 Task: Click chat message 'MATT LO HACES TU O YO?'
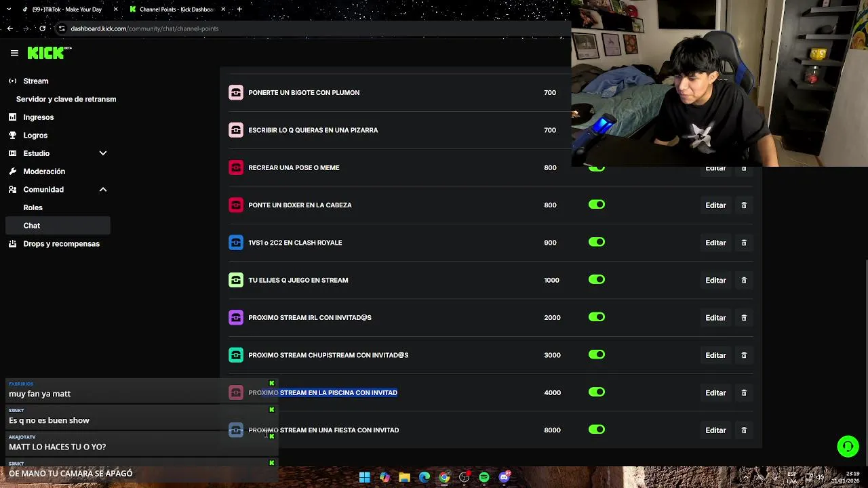pos(57,447)
